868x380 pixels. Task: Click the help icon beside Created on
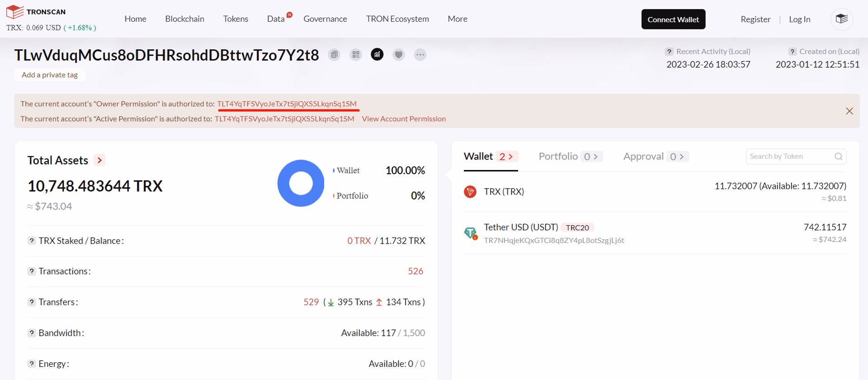point(793,52)
